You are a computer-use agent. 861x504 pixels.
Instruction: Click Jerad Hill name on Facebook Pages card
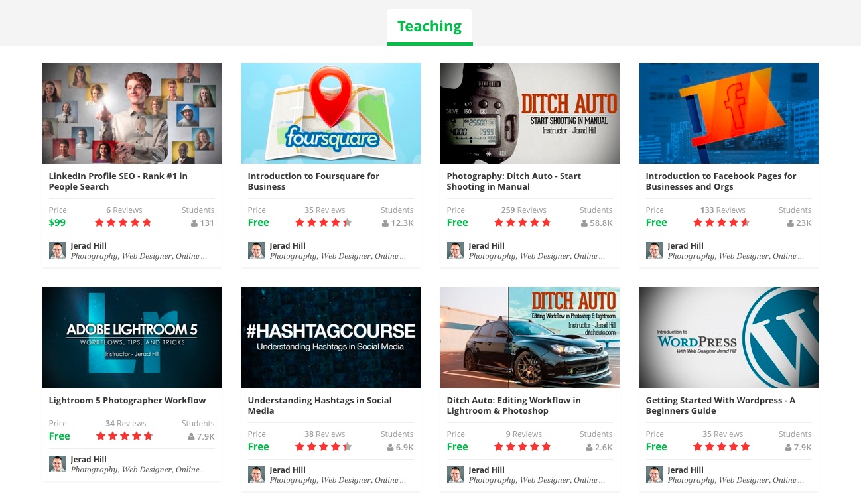(x=686, y=246)
